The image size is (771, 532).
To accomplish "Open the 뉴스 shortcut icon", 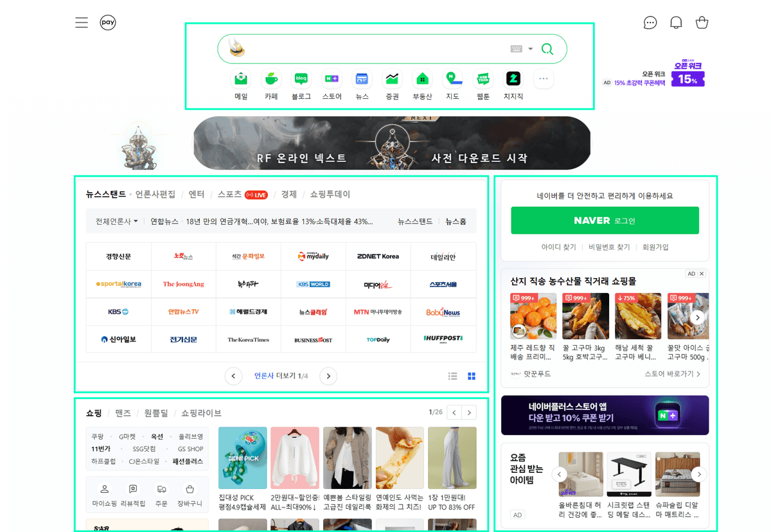I will point(362,79).
